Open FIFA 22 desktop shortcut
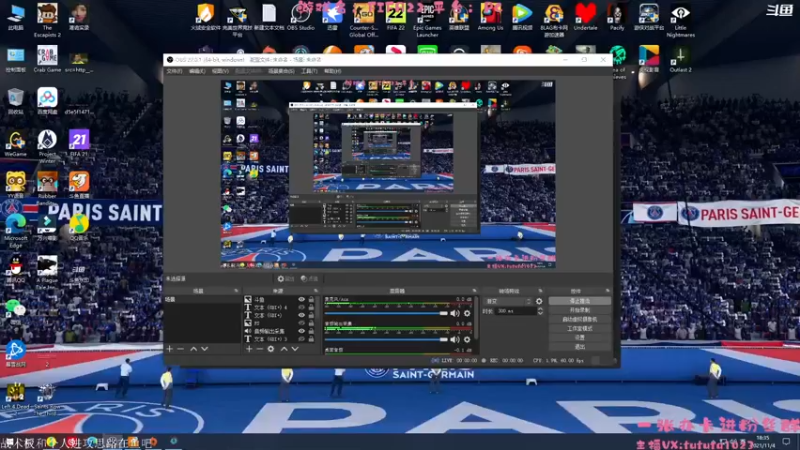 coord(395,17)
